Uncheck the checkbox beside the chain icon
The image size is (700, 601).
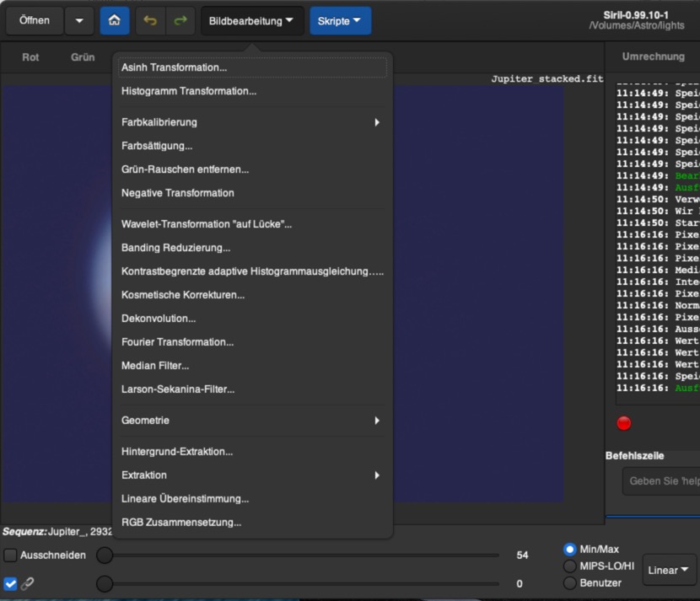point(10,583)
